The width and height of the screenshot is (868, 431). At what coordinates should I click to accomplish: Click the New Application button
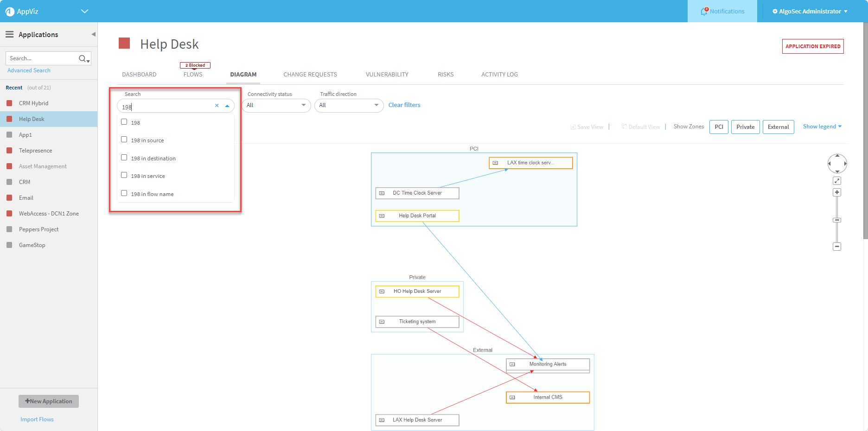[x=49, y=401]
